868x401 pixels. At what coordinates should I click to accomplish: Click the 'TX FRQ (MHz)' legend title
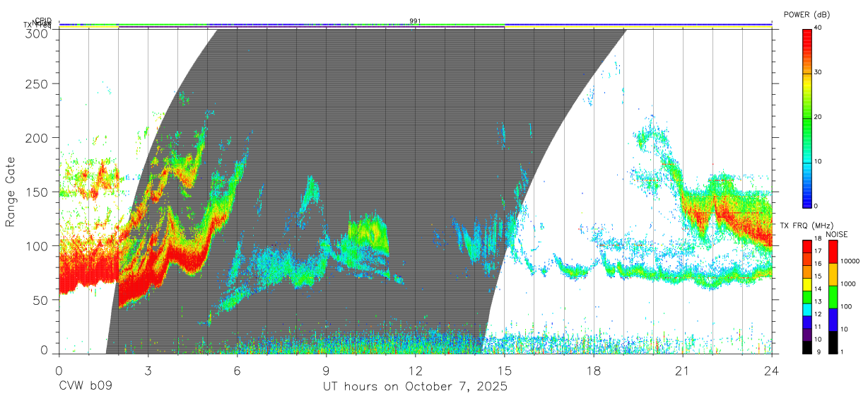808,226
